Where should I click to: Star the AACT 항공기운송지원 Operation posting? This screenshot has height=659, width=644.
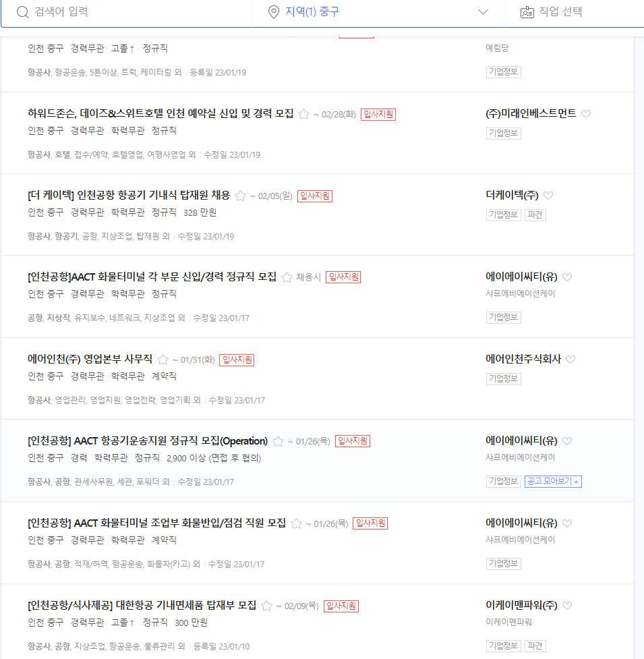click(x=278, y=441)
